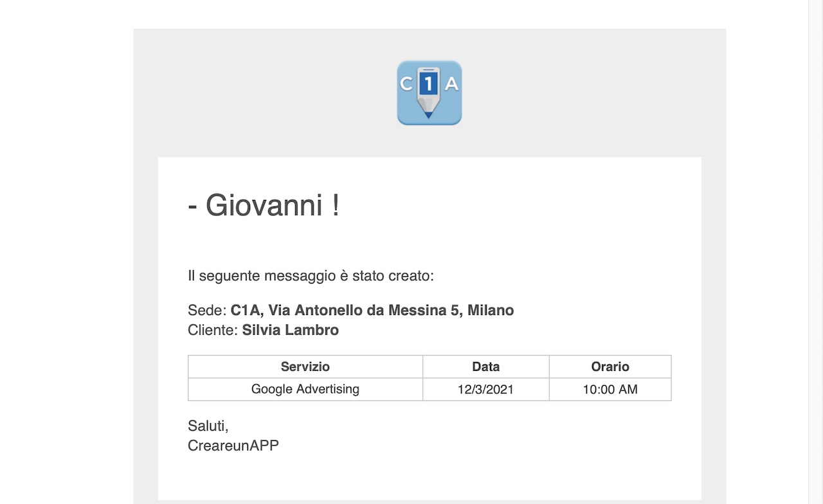Select the client name Silvia Lambro

click(x=290, y=330)
